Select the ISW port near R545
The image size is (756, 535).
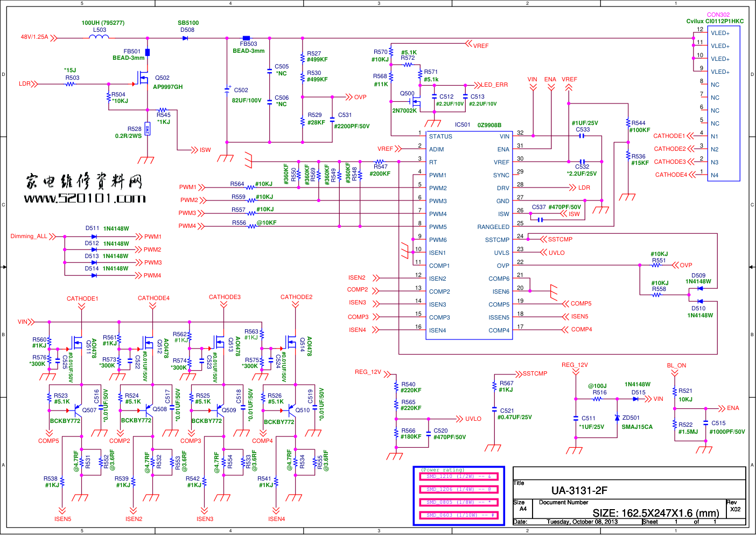click(x=205, y=150)
